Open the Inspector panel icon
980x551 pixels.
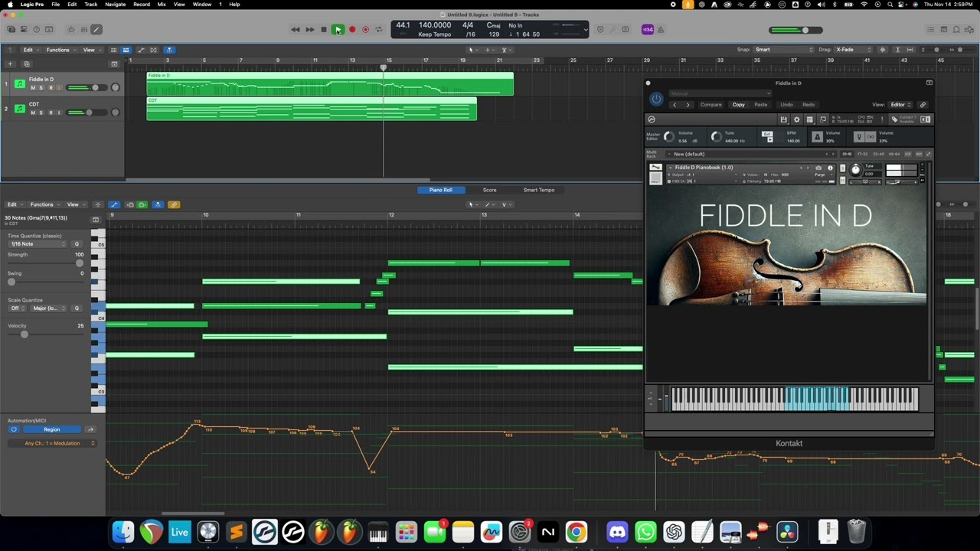pyautogui.click(x=24, y=30)
